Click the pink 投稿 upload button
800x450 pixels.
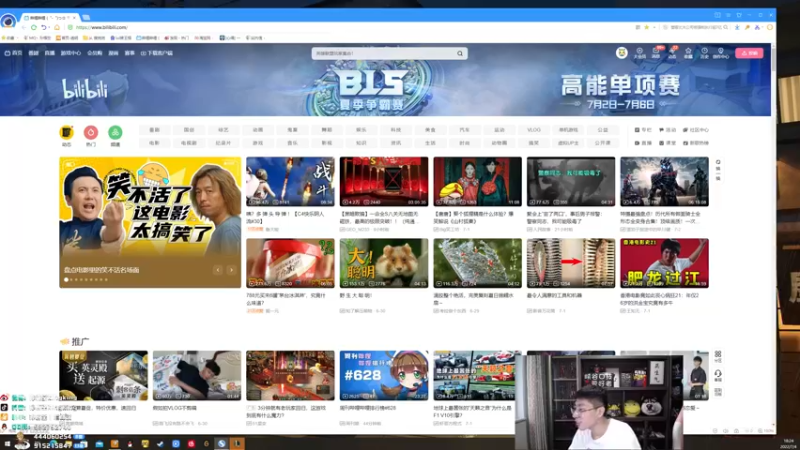coord(749,53)
